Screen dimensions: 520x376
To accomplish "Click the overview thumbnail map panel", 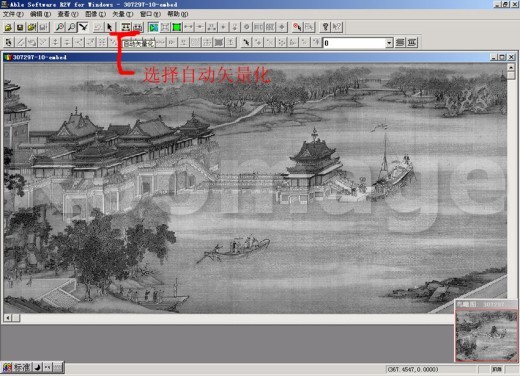I will [486, 335].
